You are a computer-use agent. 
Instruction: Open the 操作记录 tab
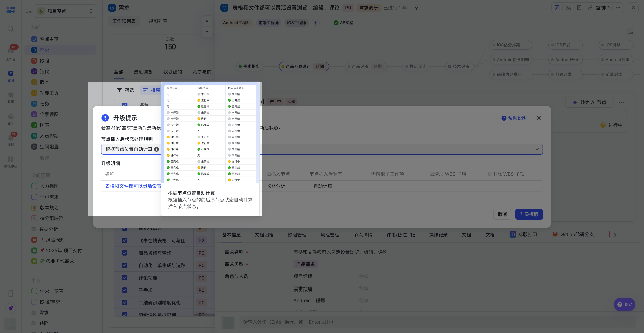click(438, 235)
